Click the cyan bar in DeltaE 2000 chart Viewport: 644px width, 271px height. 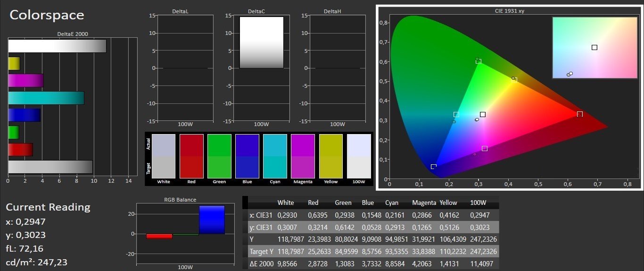[x=46, y=98]
